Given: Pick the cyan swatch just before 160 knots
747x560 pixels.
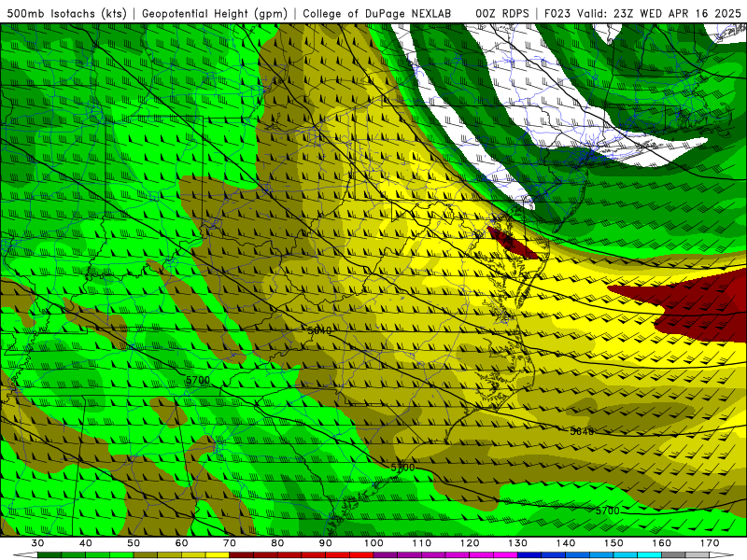Looking at the screenshot, I should click(650, 555).
